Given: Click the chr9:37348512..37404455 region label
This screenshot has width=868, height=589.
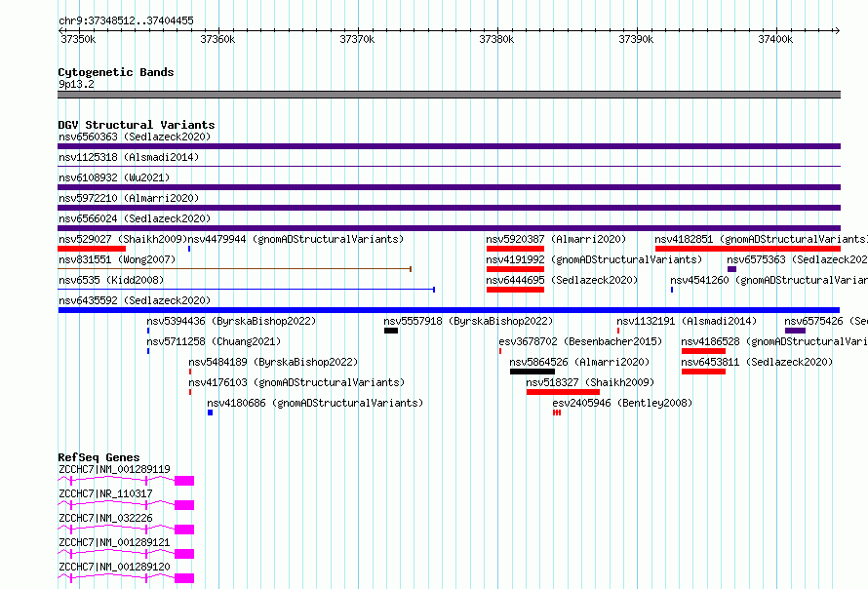Looking at the screenshot, I should tap(126, 20).
